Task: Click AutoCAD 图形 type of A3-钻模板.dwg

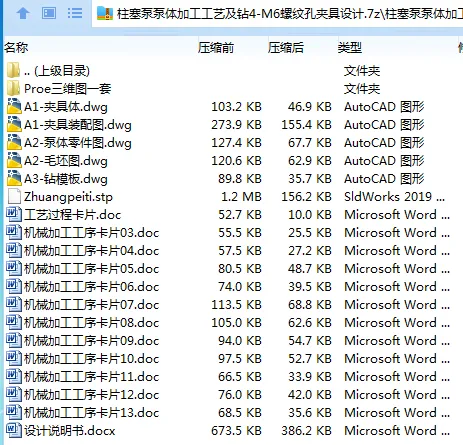Action: [384, 179]
